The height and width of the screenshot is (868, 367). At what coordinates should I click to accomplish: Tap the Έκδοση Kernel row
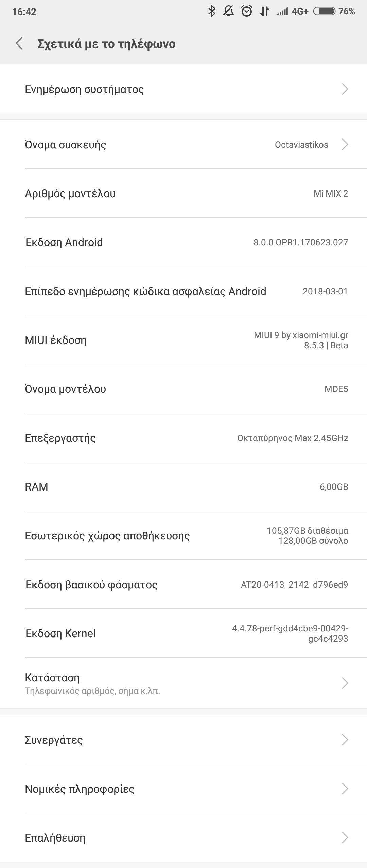[x=183, y=633]
